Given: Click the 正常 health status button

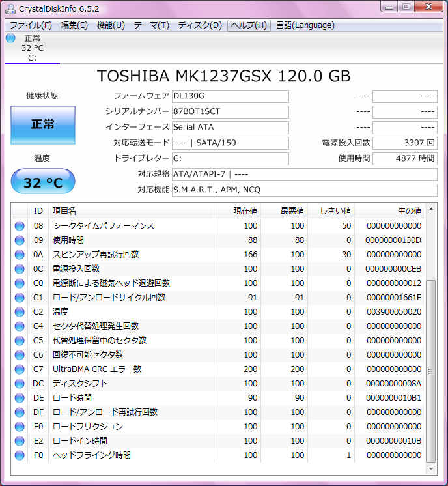Looking at the screenshot, I should click(43, 125).
